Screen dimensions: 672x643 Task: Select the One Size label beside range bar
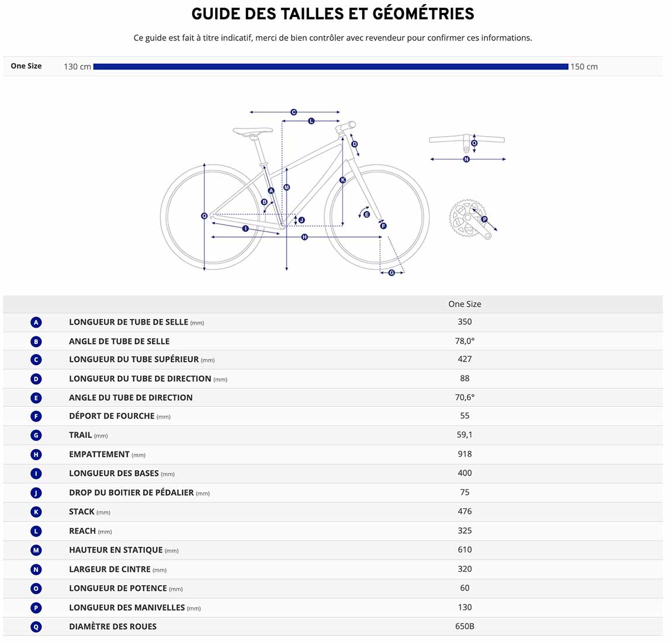(26, 67)
